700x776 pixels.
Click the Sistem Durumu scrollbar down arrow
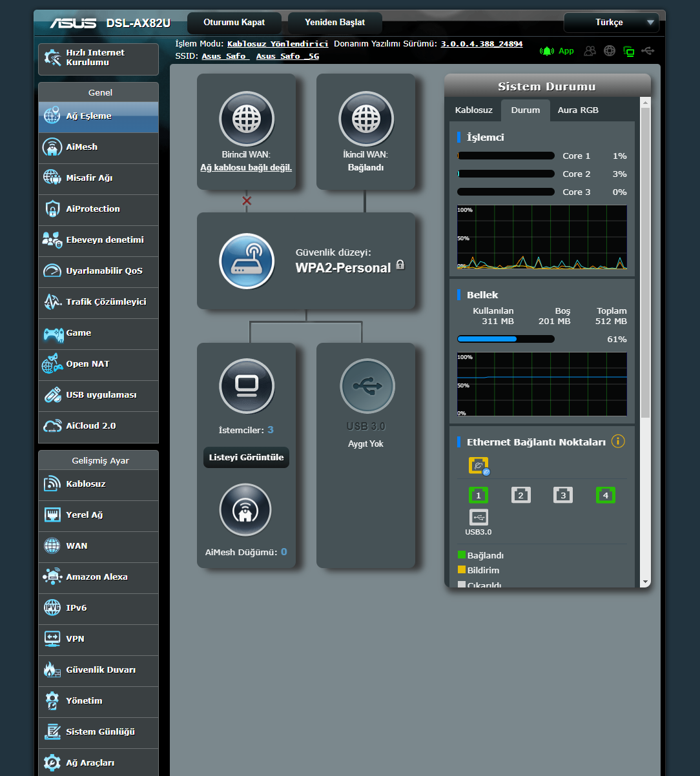tap(644, 582)
